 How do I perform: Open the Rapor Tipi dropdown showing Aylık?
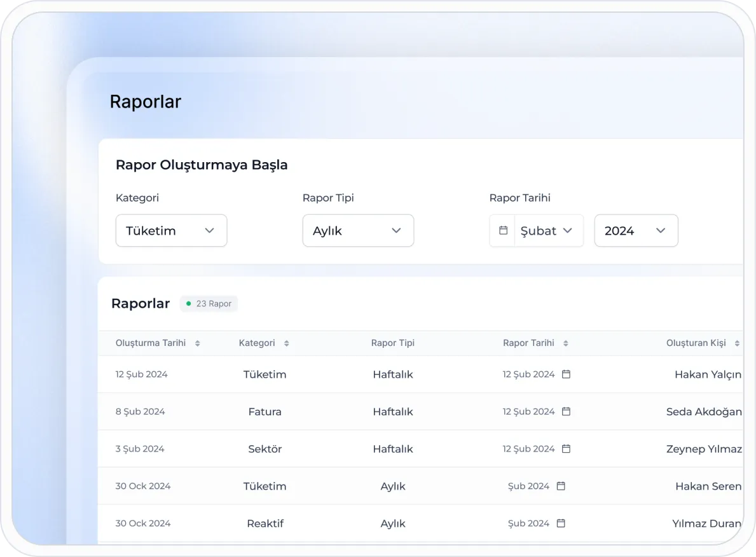click(358, 231)
